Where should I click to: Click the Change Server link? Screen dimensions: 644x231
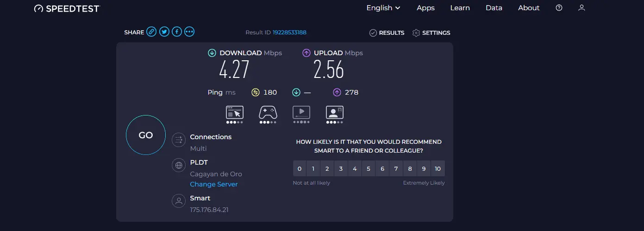214,184
